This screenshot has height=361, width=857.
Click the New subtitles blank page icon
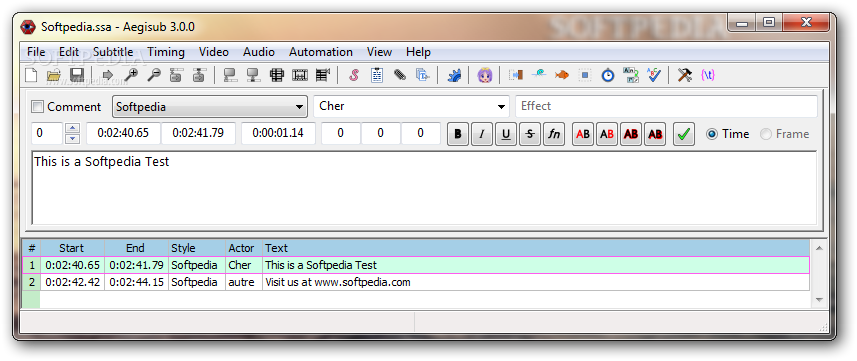(31, 75)
